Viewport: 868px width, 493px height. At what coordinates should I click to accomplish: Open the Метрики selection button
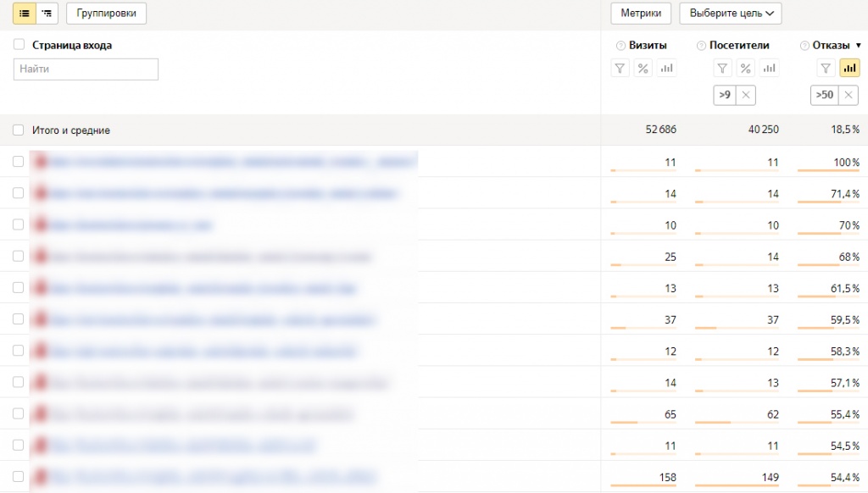(x=641, y=14)
